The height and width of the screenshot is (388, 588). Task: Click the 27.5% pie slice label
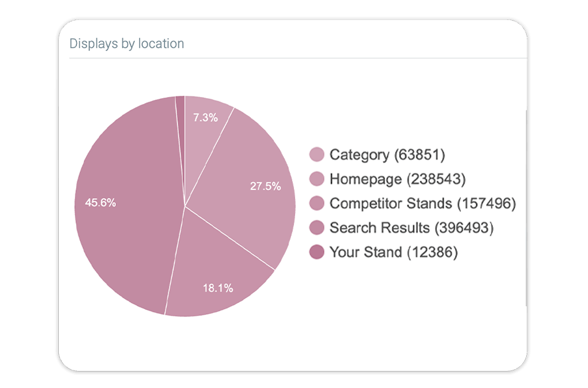point(265,186)
